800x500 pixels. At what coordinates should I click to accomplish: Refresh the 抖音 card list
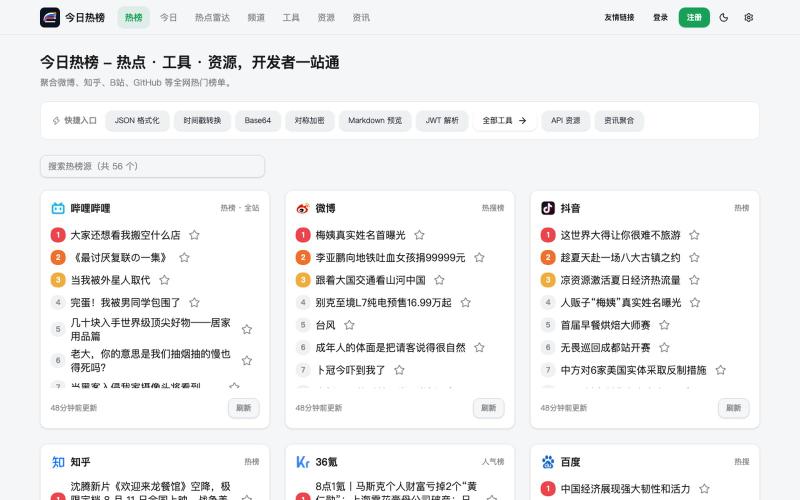(x=733, y=408)
